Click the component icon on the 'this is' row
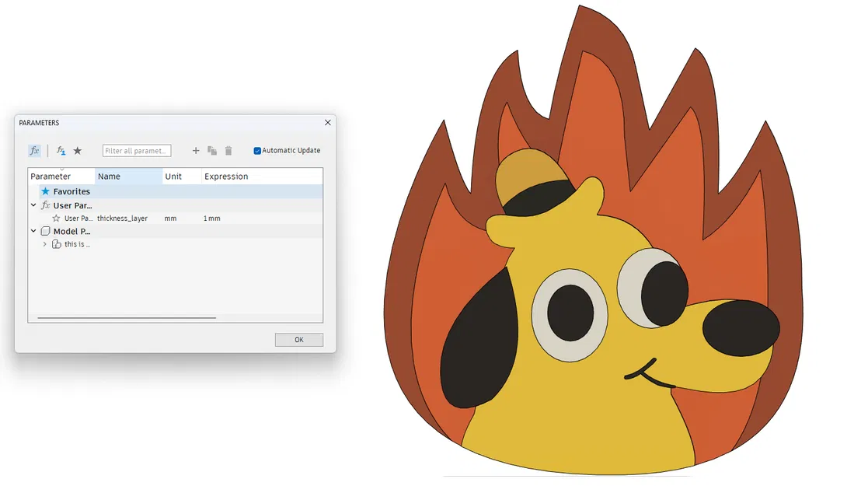This screenshot has height=486, width=868. [58, 243]
